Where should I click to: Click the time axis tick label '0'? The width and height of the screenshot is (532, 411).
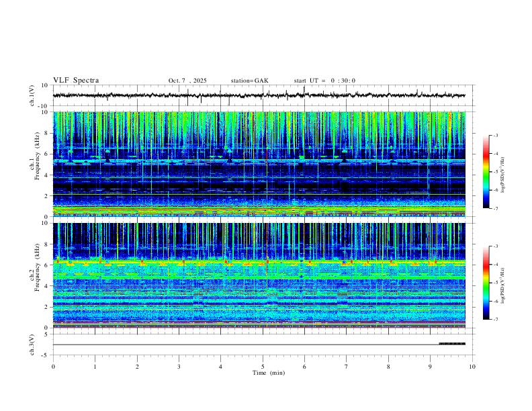[x=53, y=367]
